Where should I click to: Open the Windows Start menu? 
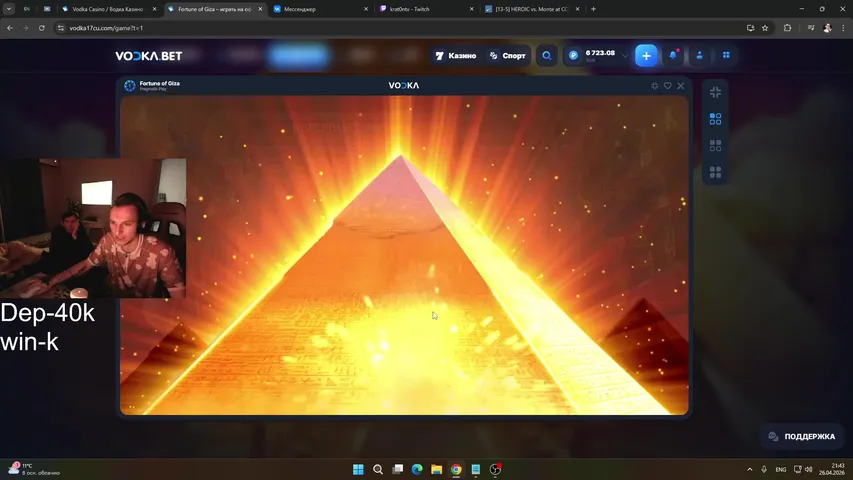click(x=358, y=469)
